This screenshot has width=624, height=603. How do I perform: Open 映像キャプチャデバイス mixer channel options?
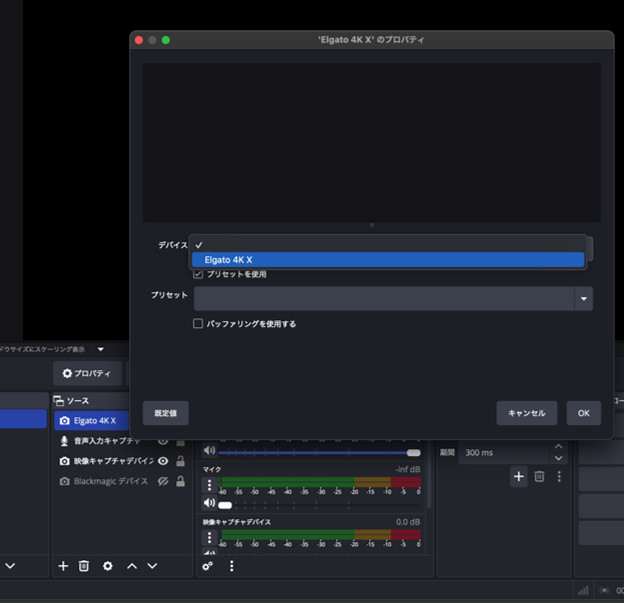pyautogui.click(x=209, y=537)
